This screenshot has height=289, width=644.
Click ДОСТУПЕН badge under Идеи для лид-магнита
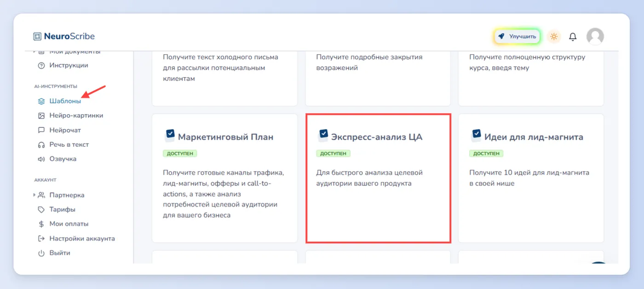pos(486,153)
